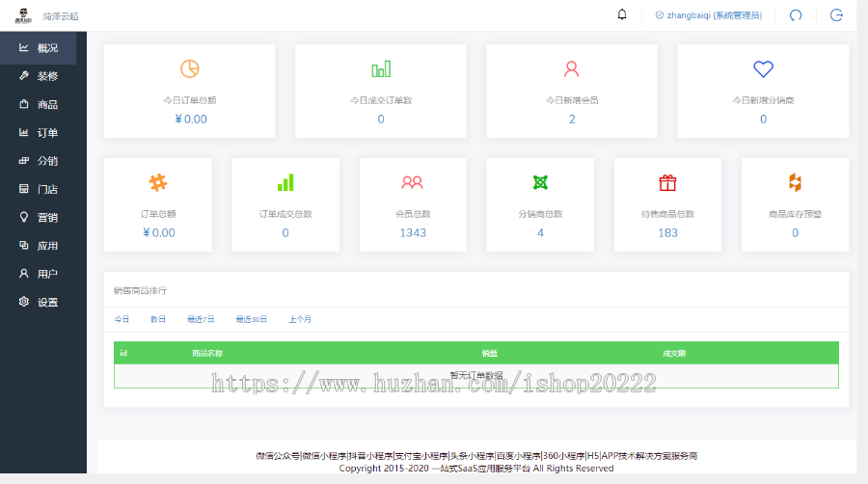
Task: Click the 1343 value under 会员总数
Action: coord(413,233)
